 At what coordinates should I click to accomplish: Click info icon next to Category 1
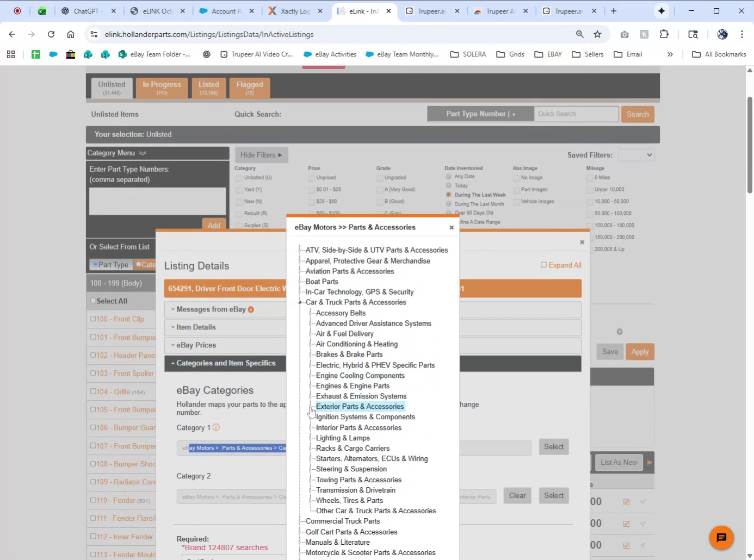pyautogui.click(x=216, y=427)
